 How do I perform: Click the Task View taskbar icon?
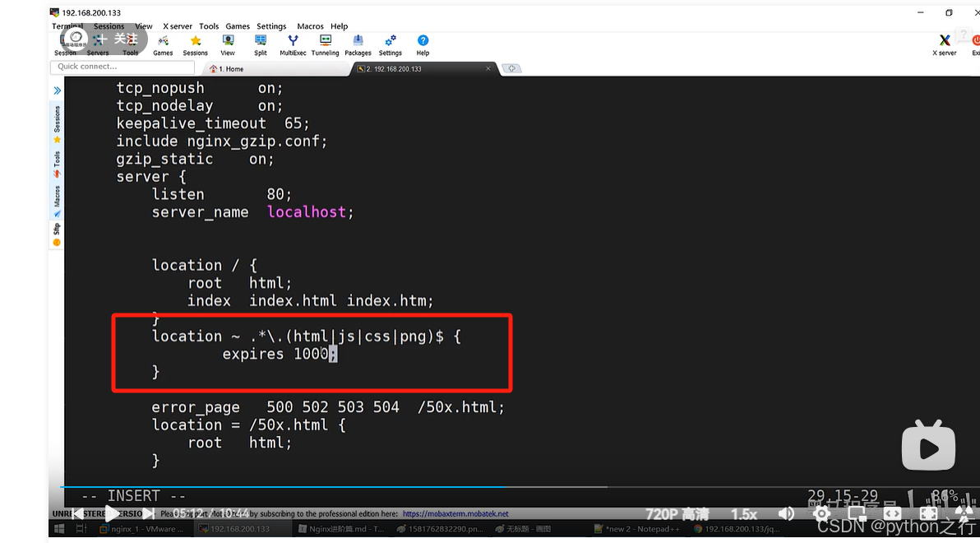point(81,529)
